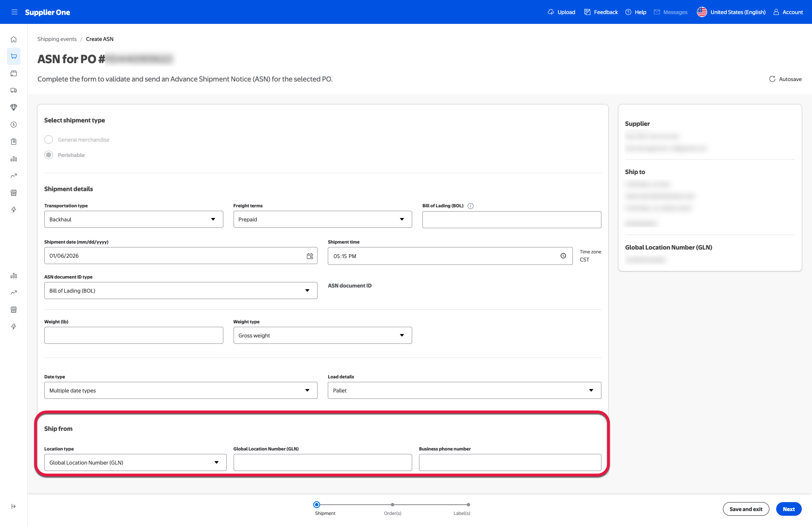Click the truck icon in the sidebar
The height and width of the screenshot is (526, 812).
(14, 90)
